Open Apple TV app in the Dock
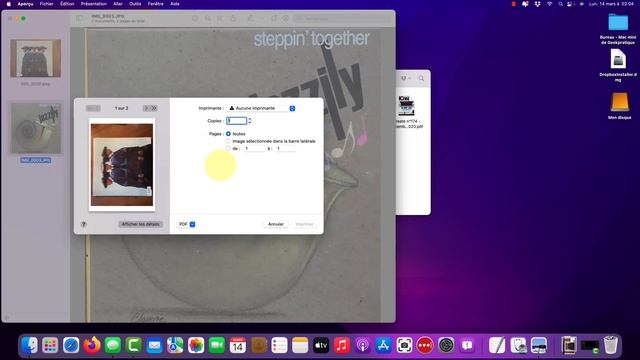The image size is (640, 360). tap(321, 345)
